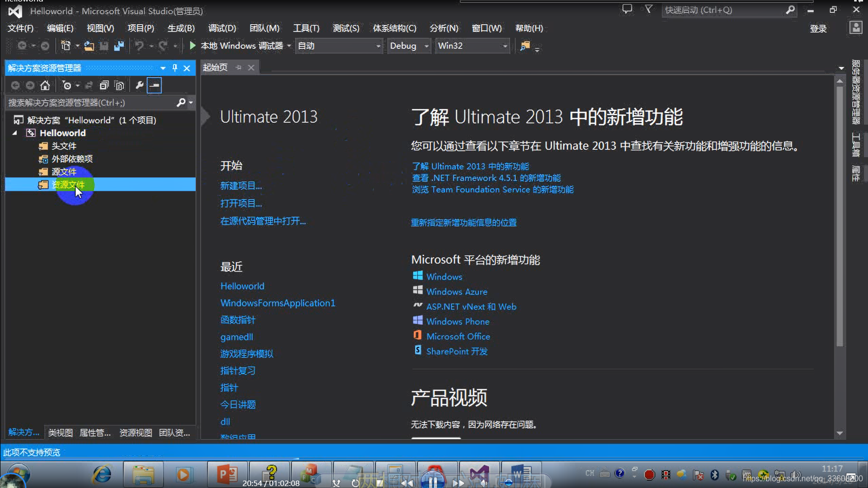Open the 调试(D) menu
The image size is (868, 488).
point(222,28)
